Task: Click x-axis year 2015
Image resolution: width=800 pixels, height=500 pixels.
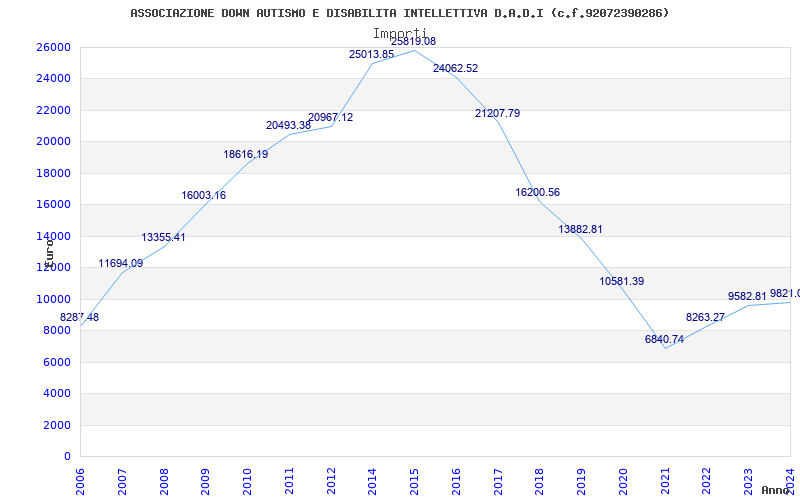Action: (x=414, y=482)
